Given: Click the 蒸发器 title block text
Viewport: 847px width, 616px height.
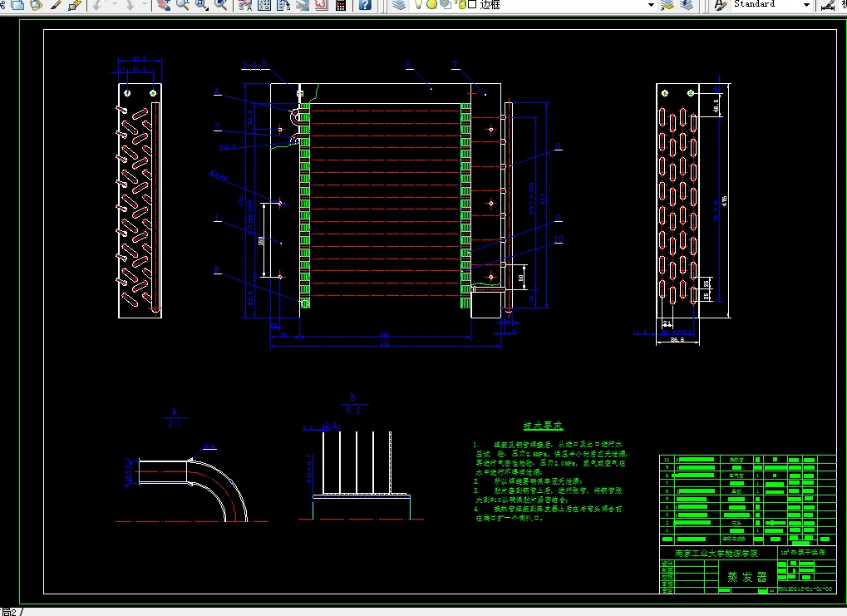Looking at the screenshot, I should click(746, 577).
